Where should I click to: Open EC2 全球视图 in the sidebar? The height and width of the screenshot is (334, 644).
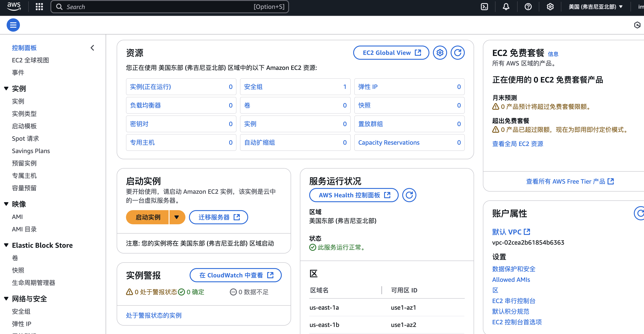click(30, 60)
